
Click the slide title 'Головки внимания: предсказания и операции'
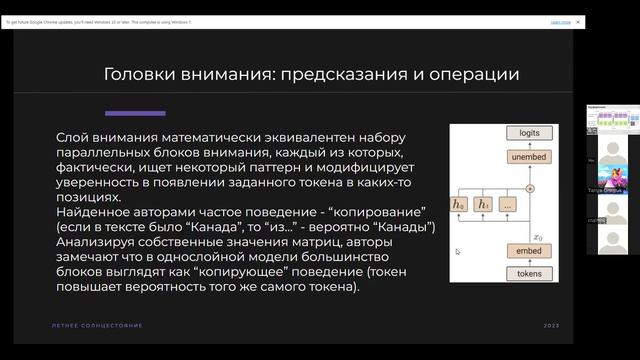click(x=311, y=74)
